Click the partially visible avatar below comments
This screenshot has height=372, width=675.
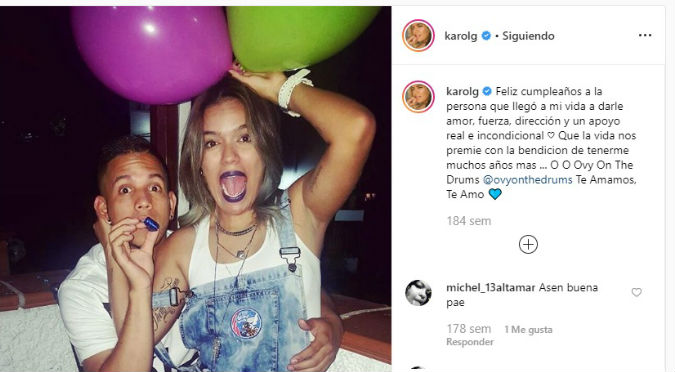(418, 369)
